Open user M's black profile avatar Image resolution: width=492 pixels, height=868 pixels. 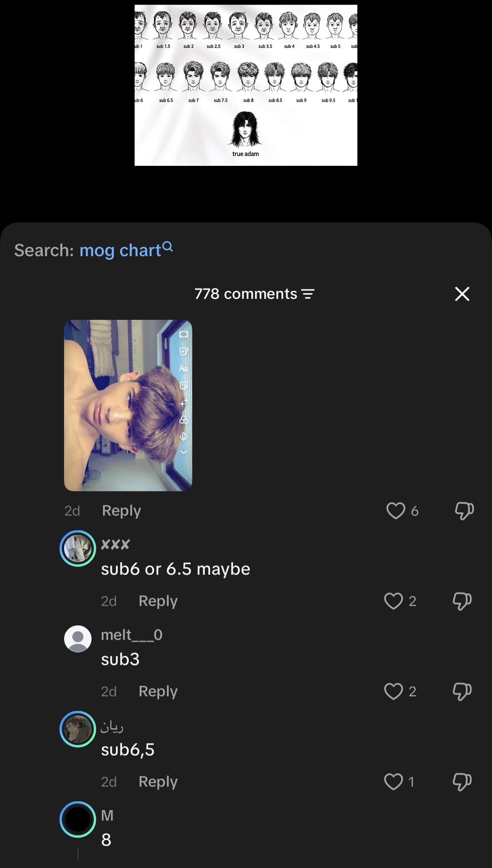coord(78,820)
